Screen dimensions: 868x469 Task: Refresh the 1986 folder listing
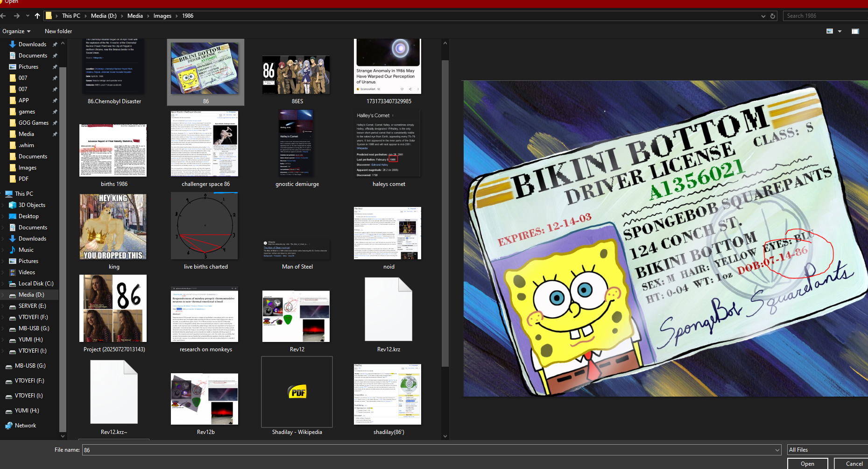(x=773, y=16)
